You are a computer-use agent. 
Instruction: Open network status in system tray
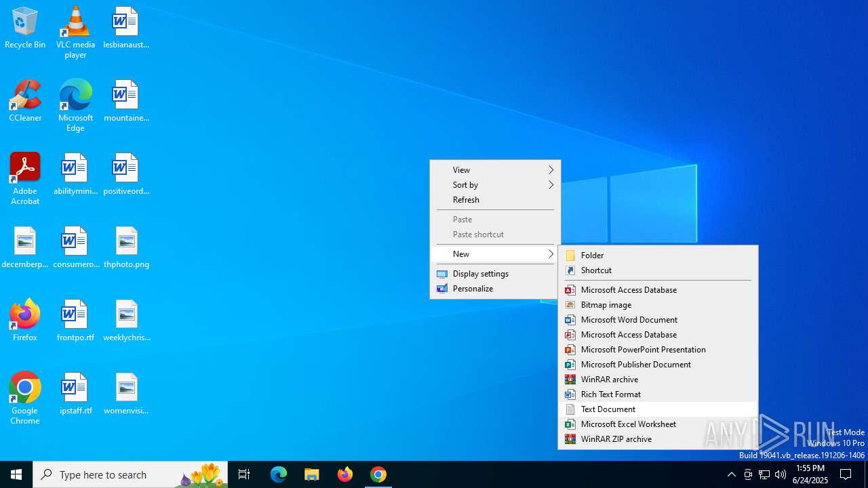[764, 474]
